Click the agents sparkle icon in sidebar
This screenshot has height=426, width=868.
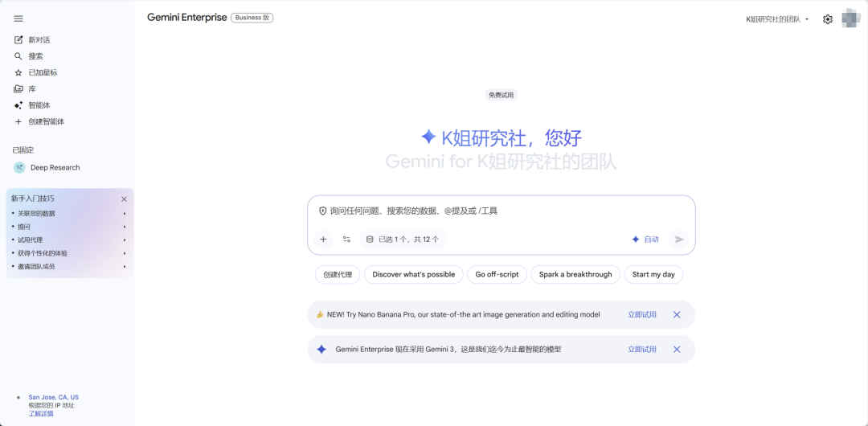[x=18, y=105]
